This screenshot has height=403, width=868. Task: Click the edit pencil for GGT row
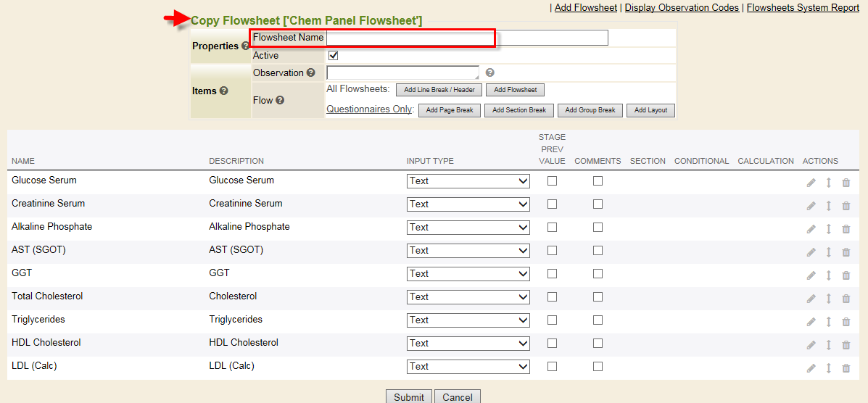pyautogui.click(x=811, y=275)
